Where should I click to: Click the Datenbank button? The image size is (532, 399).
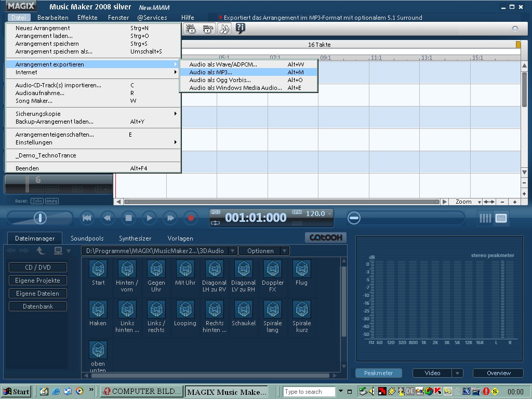pyautogui.click(x=38, y=307)
